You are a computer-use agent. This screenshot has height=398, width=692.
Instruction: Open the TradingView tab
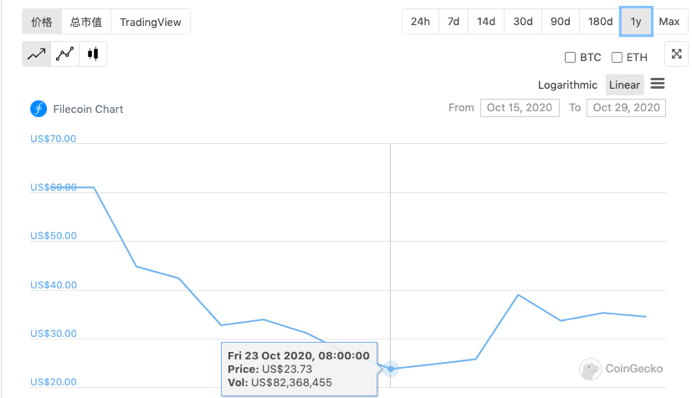pyautogui.click(x=150, y=22)
